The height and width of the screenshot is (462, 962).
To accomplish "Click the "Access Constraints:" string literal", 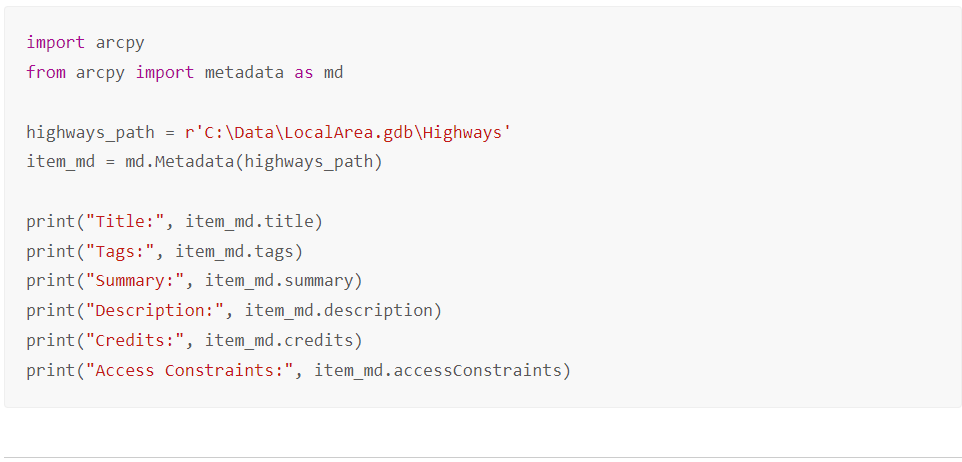I will point(190,370).
